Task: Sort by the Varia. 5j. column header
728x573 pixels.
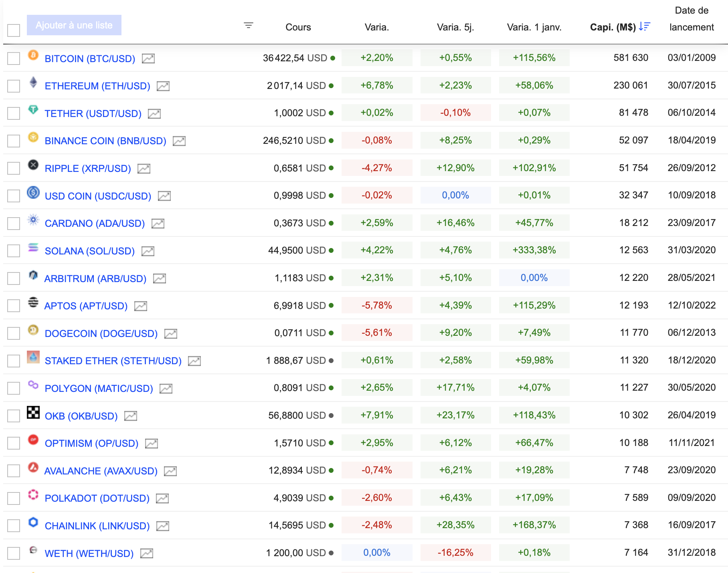Action: [456, 27]
